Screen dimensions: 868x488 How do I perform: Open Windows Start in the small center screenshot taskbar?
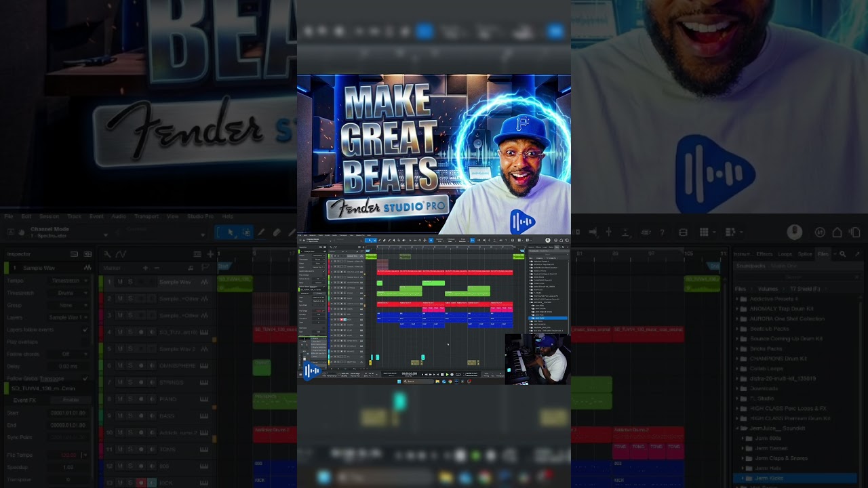point(399,382)
